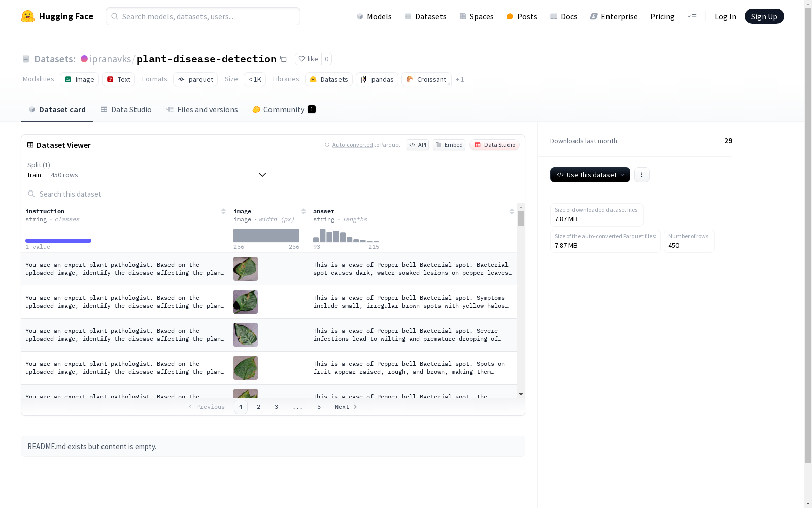812x508 pixels.
Task: Click Next page in pagination
Action: pyautogui.click(x=346, y=407)
